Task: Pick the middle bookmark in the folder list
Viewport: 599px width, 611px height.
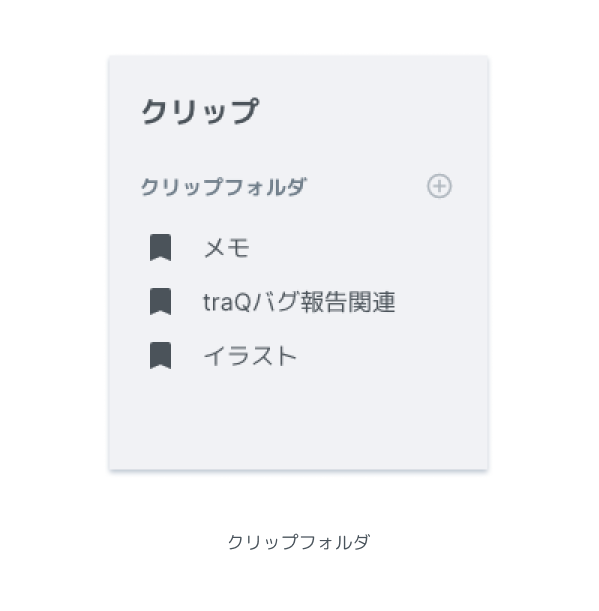Action: coord(160,302)
